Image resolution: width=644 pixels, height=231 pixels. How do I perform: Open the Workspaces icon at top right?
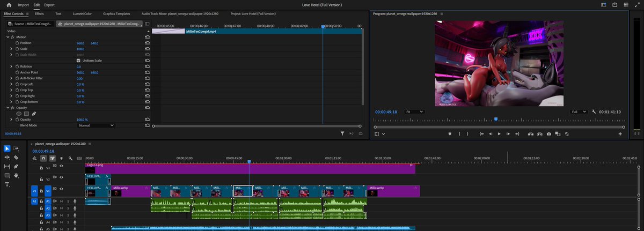[625, 4]
